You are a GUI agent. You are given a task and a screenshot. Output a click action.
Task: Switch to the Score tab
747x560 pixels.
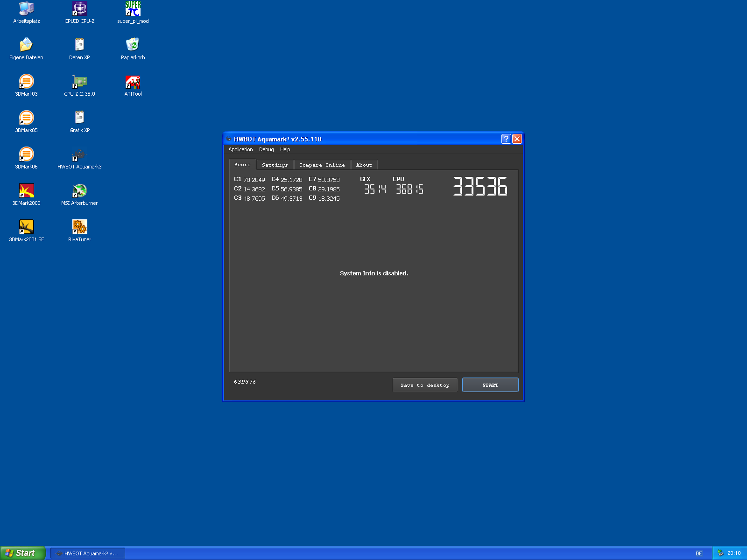point(242,165)
